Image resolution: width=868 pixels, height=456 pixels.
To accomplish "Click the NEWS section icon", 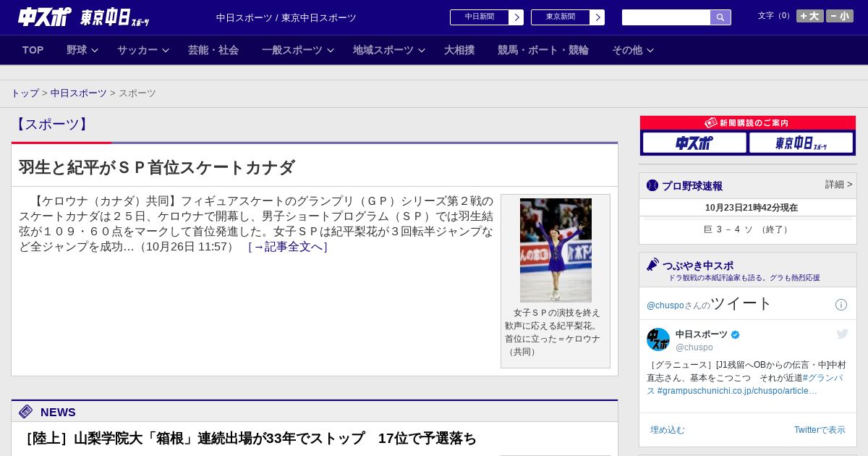I will pyautogui.click(x=26, y=412).
